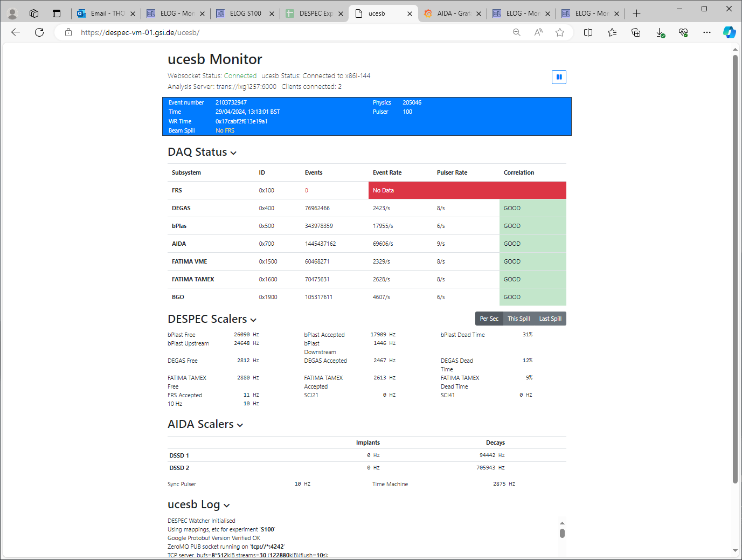
Task: Open Edge Settings and more menu
Action: (707, 32)
